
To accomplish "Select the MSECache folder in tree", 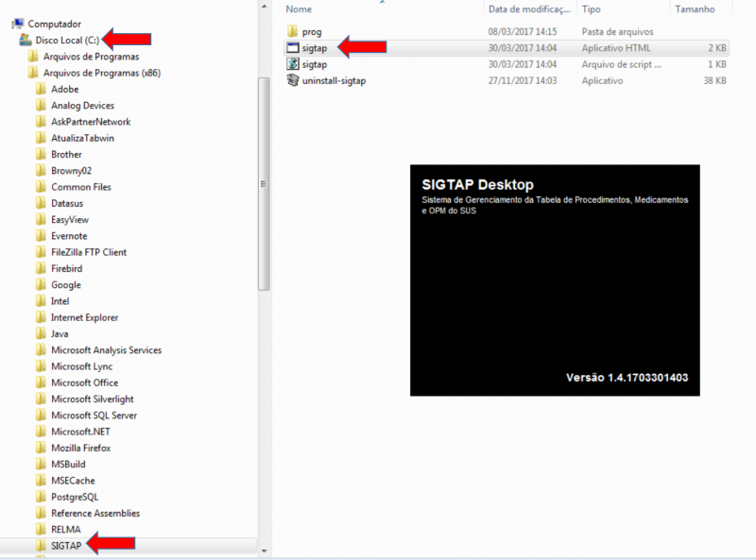I will pos(73,481).
